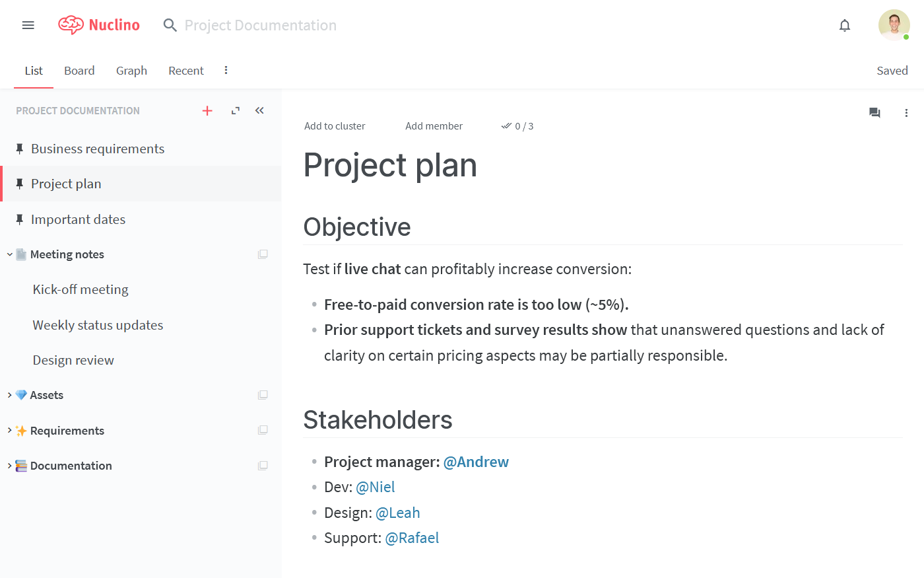This screenshot has height=578, width=924.
Task: Switch to the Board tab
Action: (79, 70)
